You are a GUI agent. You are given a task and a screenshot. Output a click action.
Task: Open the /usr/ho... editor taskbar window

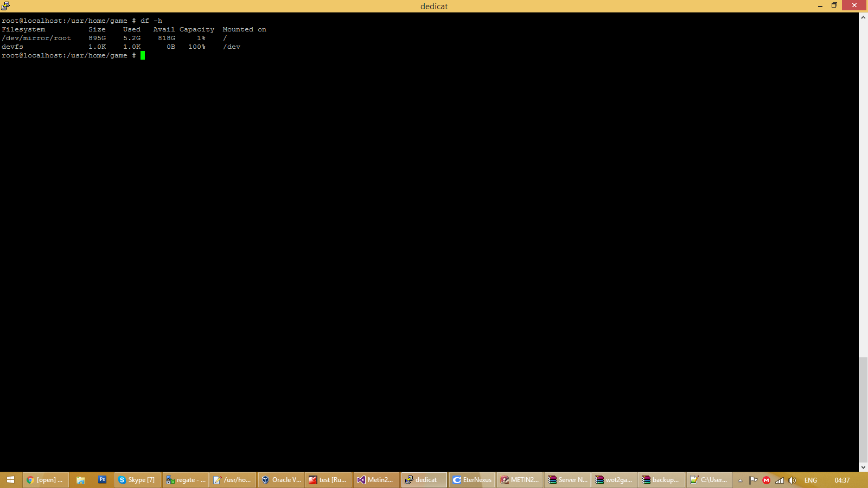[x=233, y=480]
